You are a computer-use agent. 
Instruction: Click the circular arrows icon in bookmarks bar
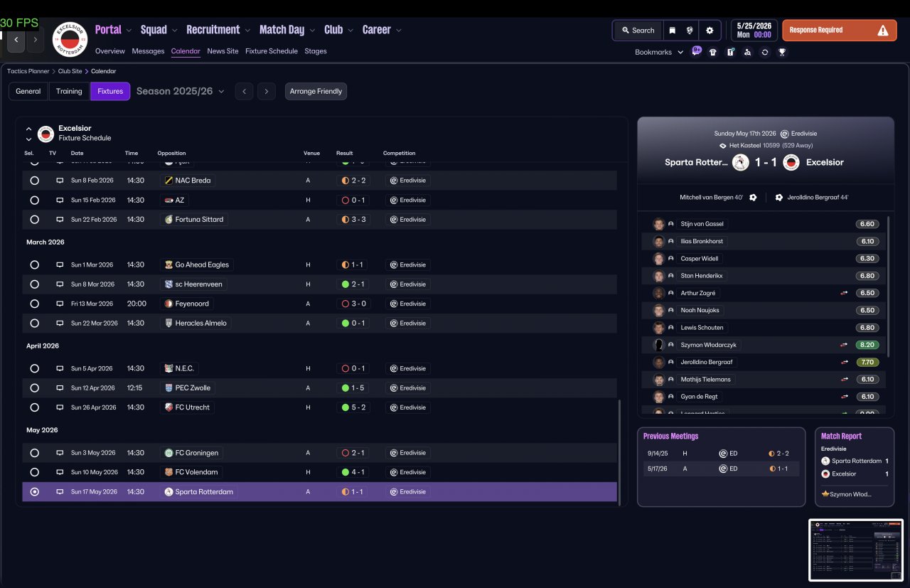point(764,52)
